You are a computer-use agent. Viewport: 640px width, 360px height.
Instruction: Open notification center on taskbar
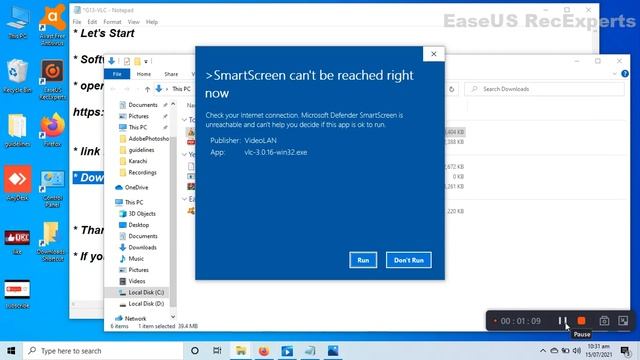[x=624, y=351]
